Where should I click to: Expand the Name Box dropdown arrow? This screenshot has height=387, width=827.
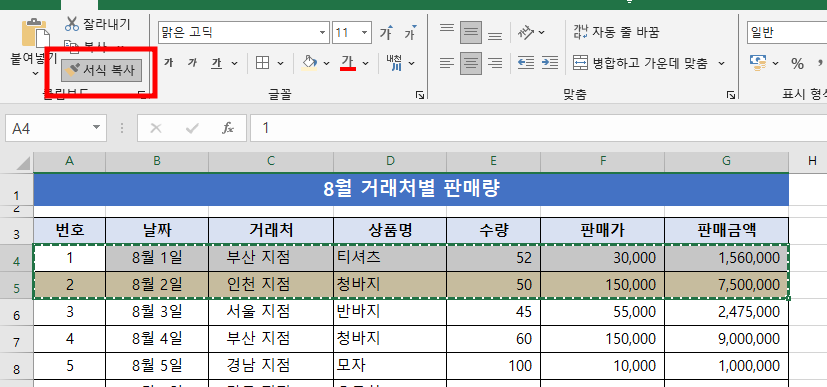point(96,128)
